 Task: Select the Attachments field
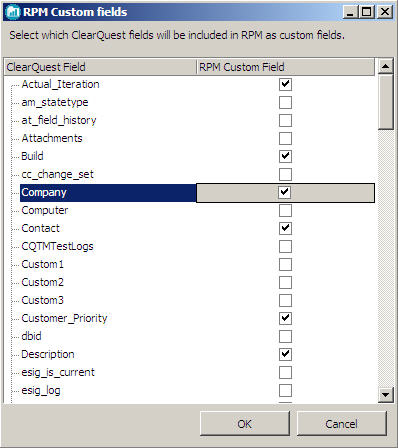tap(52, 138)
